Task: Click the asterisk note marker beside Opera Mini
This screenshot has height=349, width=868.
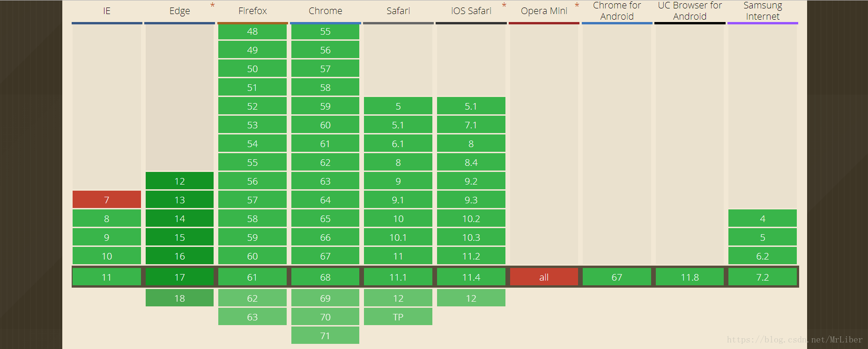Action: pyautogui.click(x=577, y=5)
